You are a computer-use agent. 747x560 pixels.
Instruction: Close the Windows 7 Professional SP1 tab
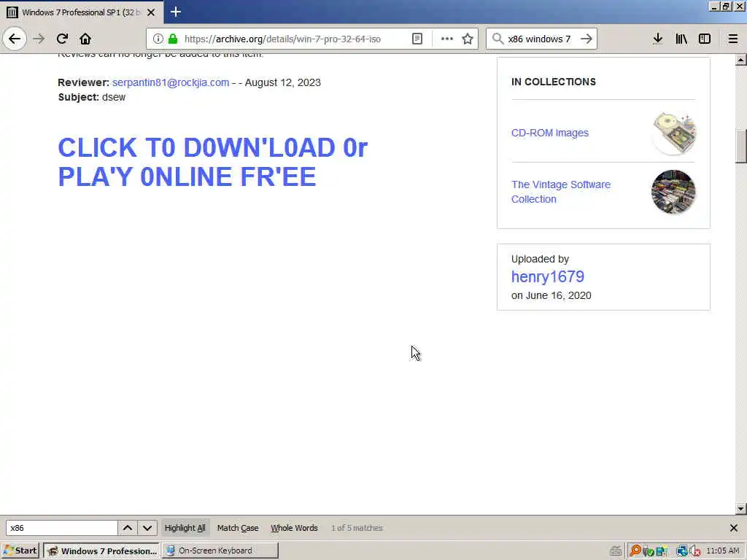point(151,12)
